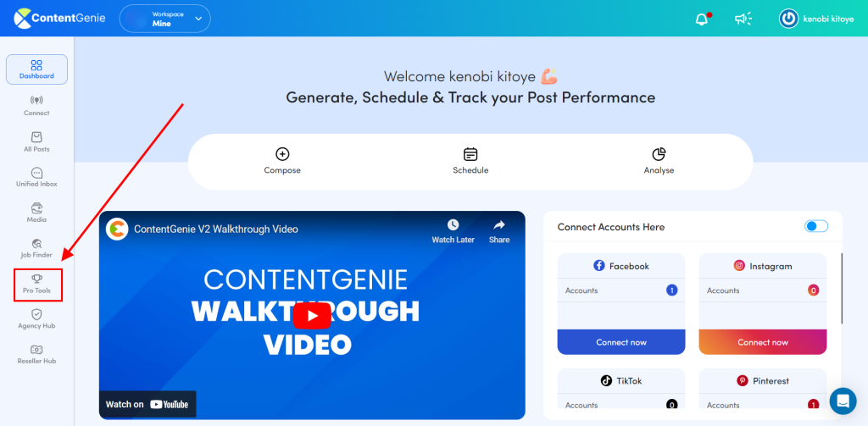Open Job Finder in the sidebar
Image resolution: width=868 pixels, height=426 pixels.
[36, 248]
